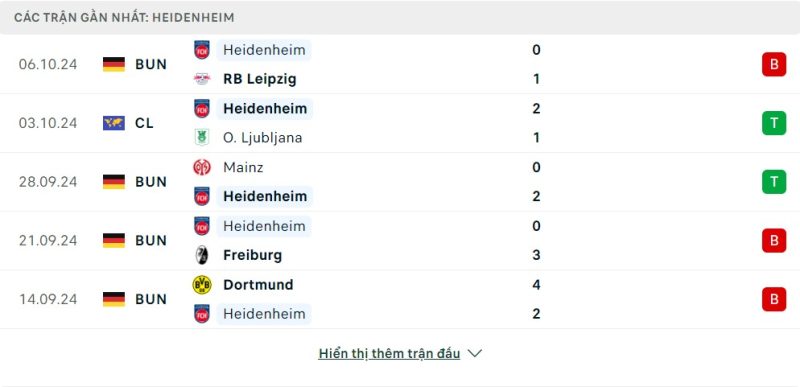Expand chevron next to Hiển thị thêm trận đấu

tap(474, 353)
